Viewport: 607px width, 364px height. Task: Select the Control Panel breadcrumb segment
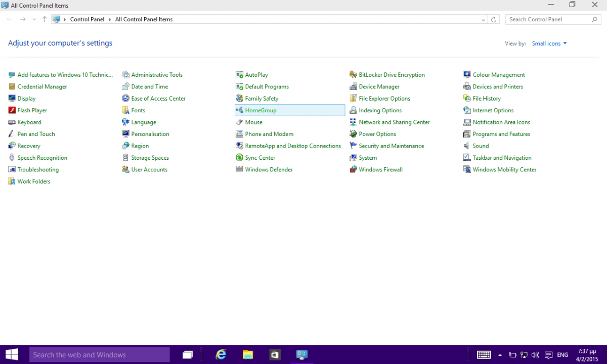87,19
